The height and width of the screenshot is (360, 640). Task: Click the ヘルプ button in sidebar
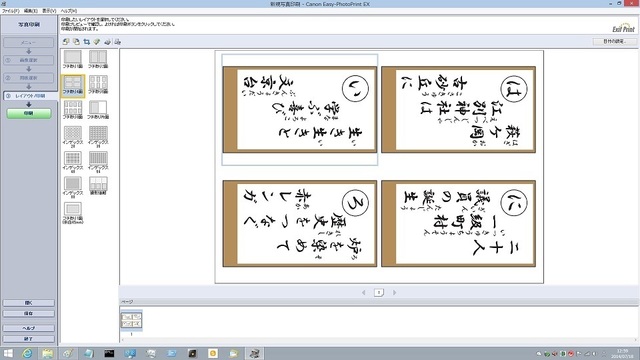pos(29,328)
